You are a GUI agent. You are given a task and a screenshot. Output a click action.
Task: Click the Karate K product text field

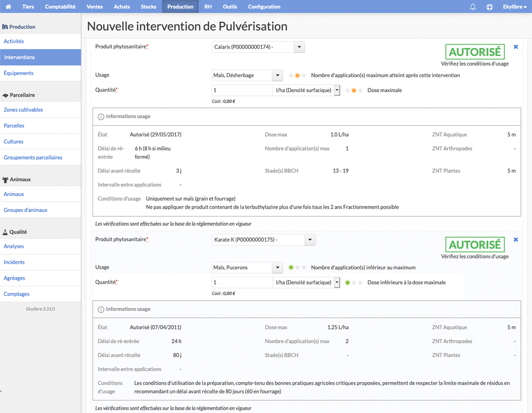[x=258, y=239]
